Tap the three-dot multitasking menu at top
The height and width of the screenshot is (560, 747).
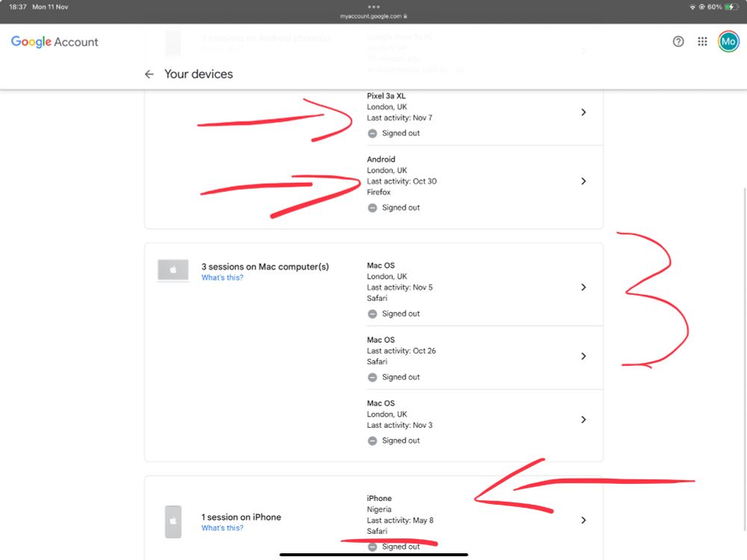(374, 7)
